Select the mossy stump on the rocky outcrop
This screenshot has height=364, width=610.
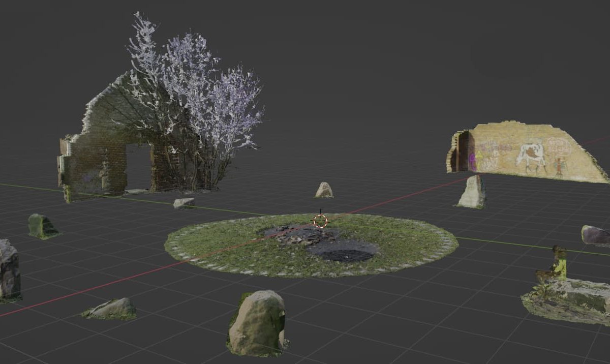tap(558, 262)
